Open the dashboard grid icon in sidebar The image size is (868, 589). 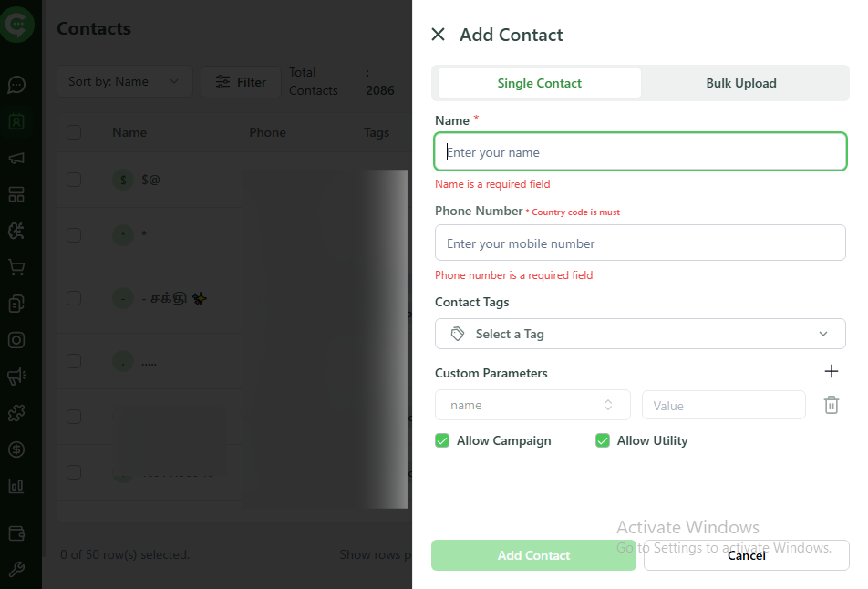19,194
